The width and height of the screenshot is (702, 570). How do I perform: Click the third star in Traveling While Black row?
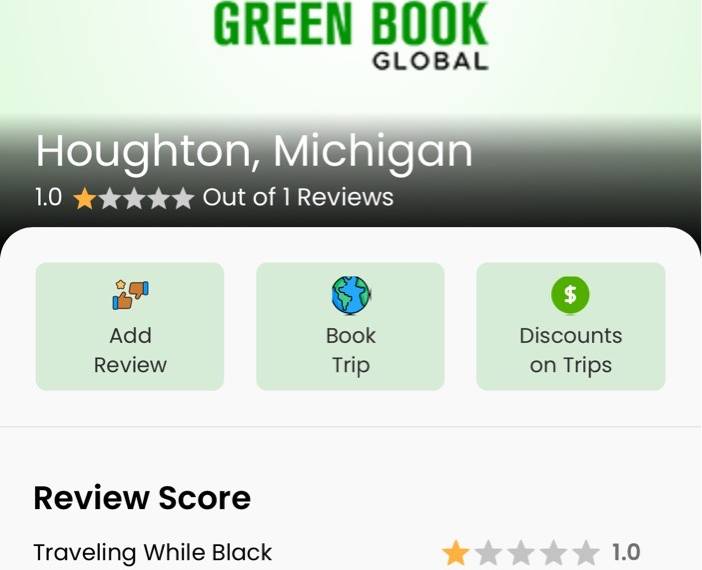[x=520, y=553]
